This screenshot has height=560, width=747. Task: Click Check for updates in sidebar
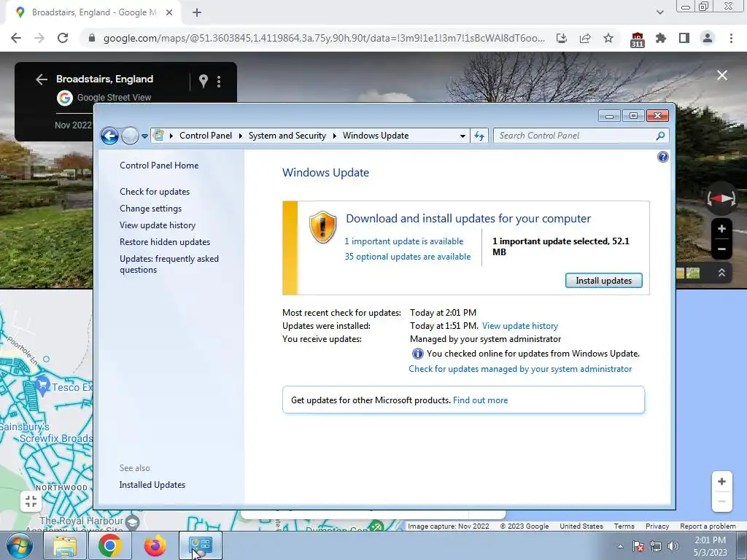pyautogui.click(x=155, y=192)
